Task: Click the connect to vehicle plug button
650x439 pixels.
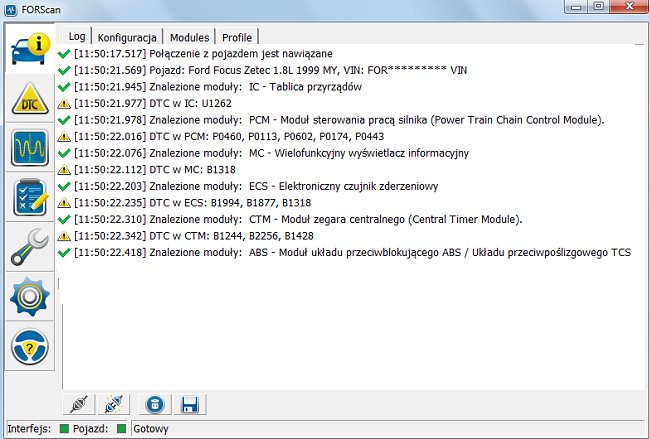Action: pyautogui.click(x=79, y=404)
